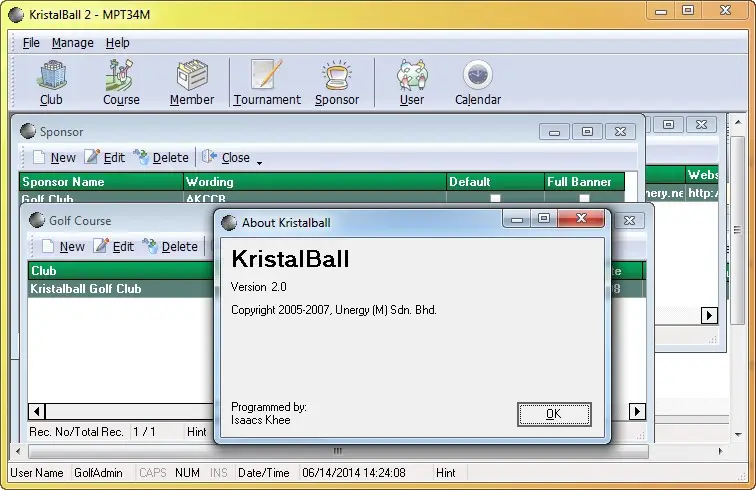
Task: Click OK in About Kristalball dialog
Action: 554,414
